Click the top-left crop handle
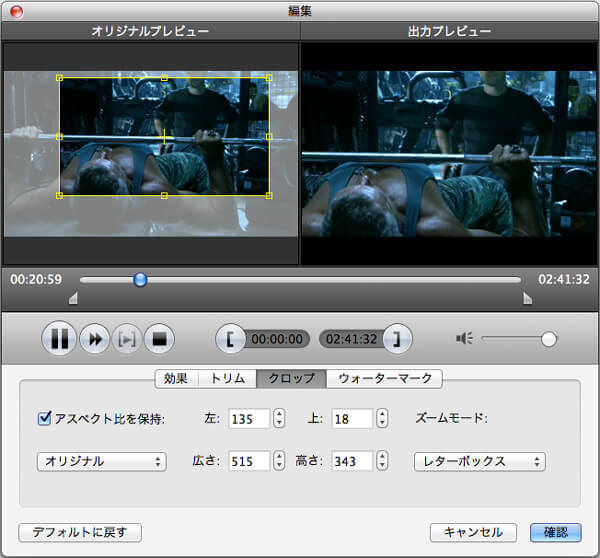600x558 pixels. tap(59, 78)
